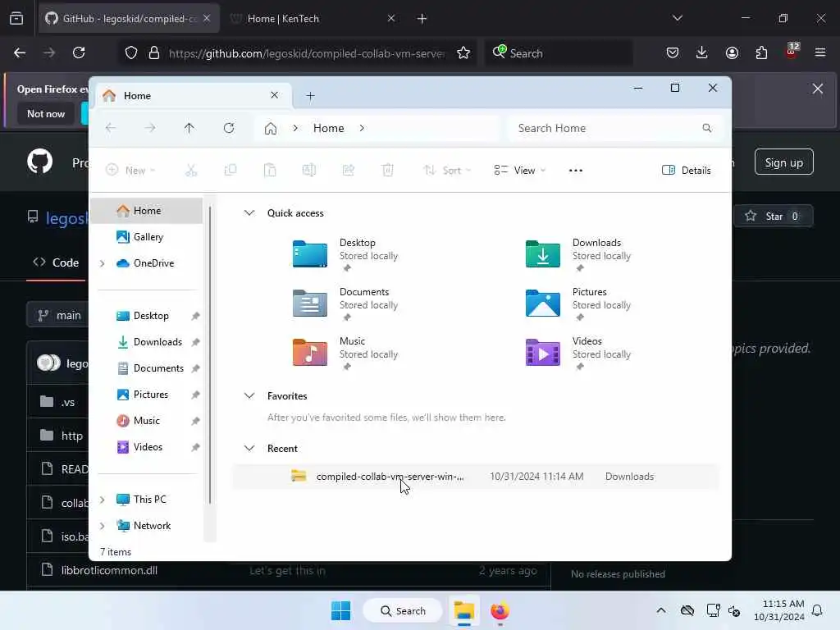Open the Firefox hamburger menu
840x630 pixels.
(x=820, y=52)
